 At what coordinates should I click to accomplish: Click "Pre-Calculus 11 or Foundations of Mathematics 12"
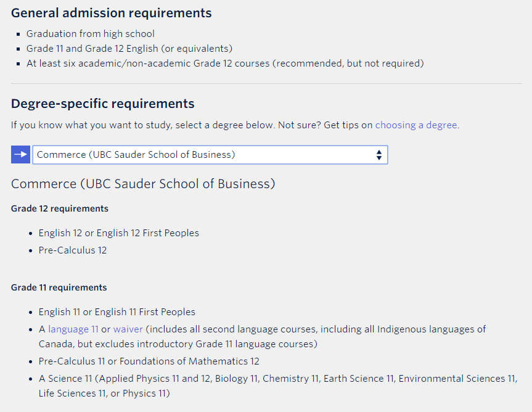149,361
